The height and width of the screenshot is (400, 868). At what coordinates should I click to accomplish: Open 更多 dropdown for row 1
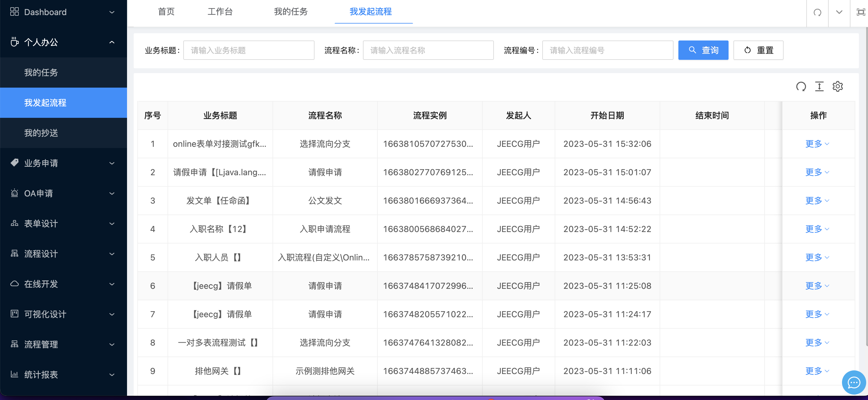point(817,144)
